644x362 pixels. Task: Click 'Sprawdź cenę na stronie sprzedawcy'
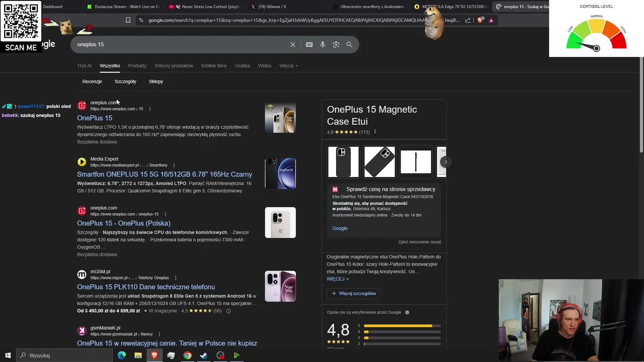(390, 189)
